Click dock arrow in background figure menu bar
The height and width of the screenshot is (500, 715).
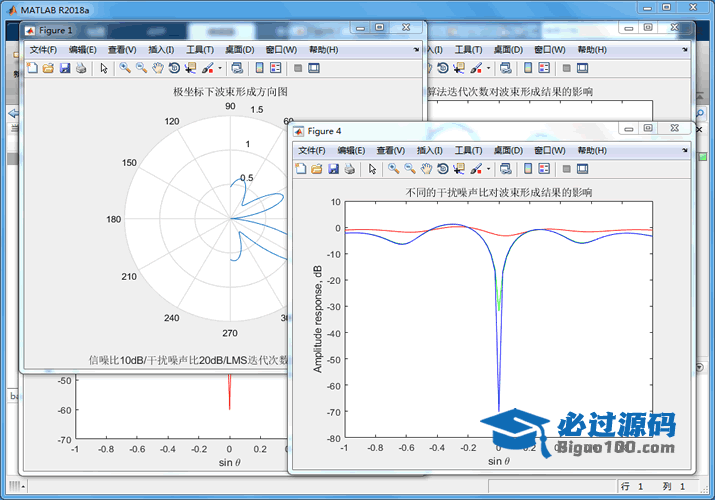point(684,50)
